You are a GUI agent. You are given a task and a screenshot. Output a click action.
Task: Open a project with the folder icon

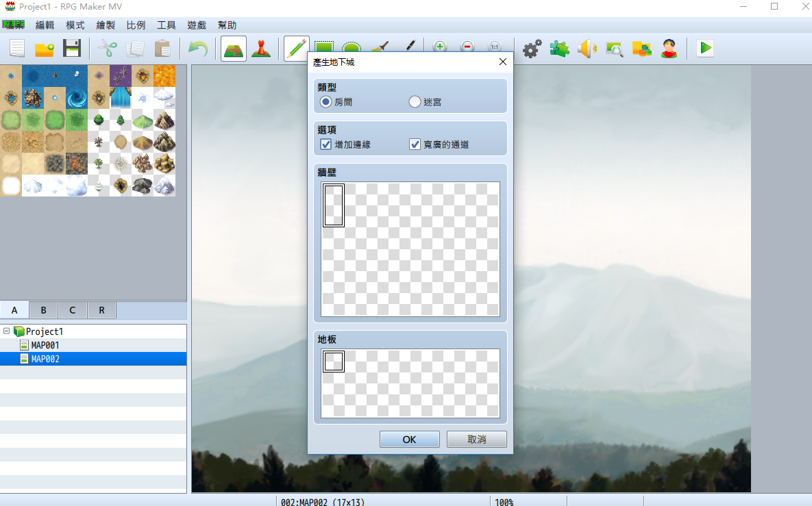(x=45, y=49)
